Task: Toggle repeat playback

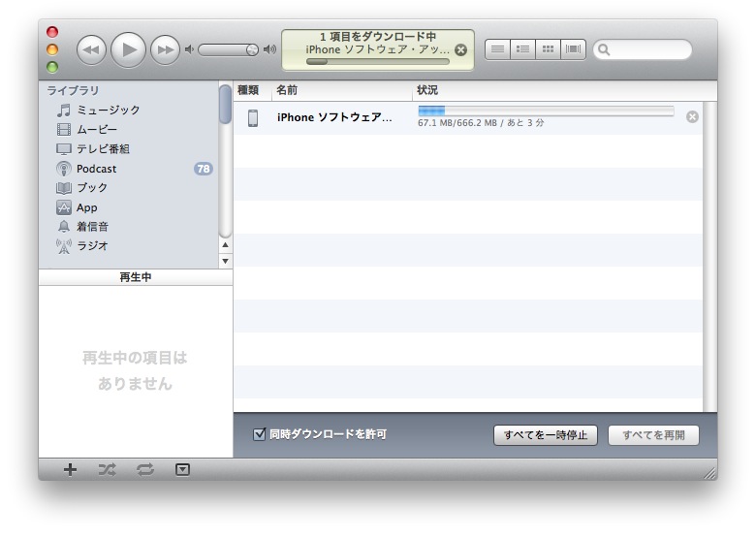Action: 145,470
